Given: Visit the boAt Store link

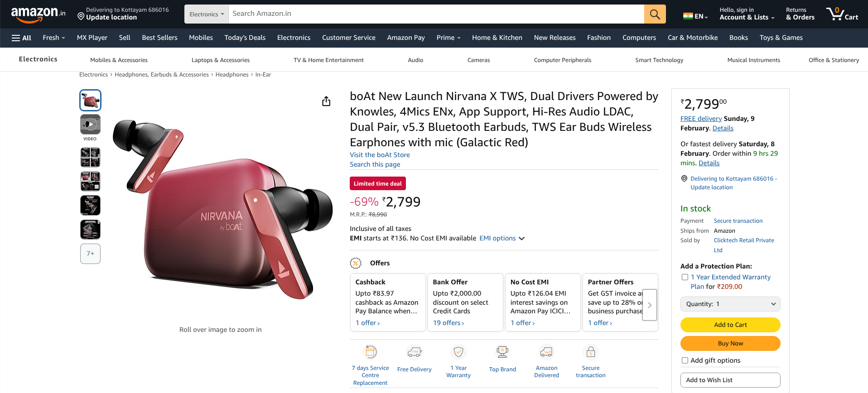Looking at the screenshot, I should [x=380, y=155].
